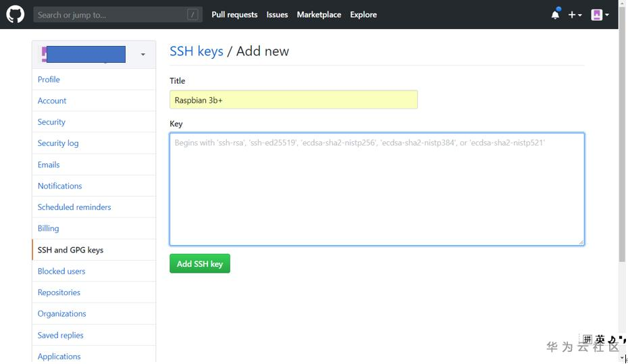The image size is (628, 364).
Task: Open the notifications bell
Action: [x=555, y=14]
